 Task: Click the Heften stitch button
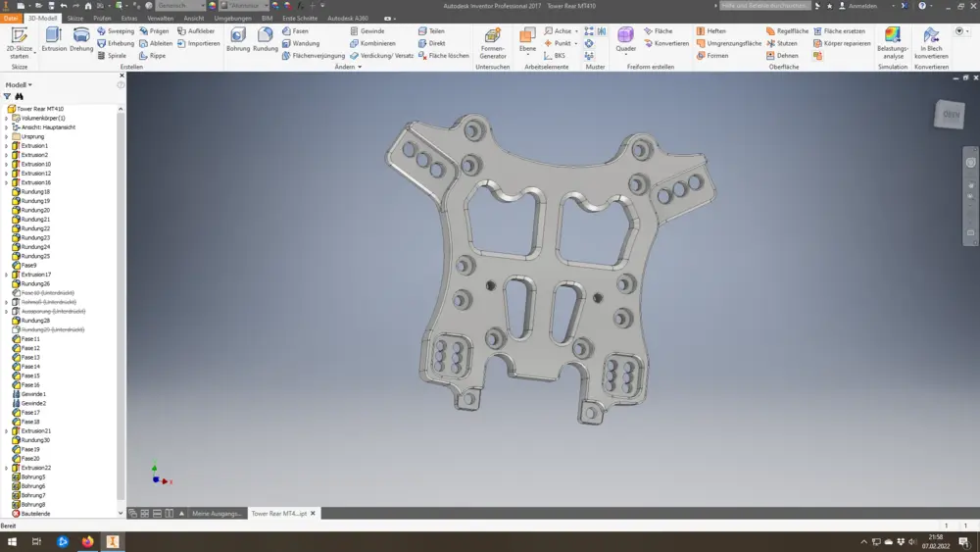pyautogui.click(x=711, y=30)
